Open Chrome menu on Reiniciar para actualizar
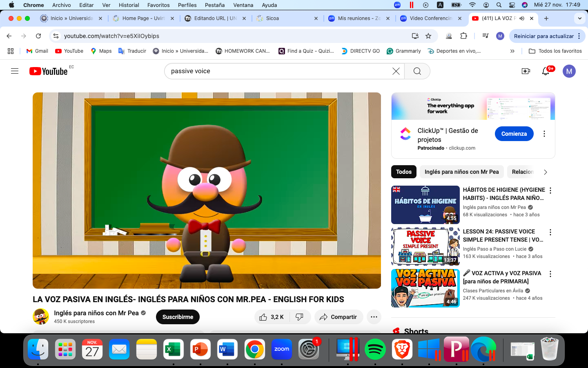This screenshot has height=368, width=588. (x=579, y=36)
